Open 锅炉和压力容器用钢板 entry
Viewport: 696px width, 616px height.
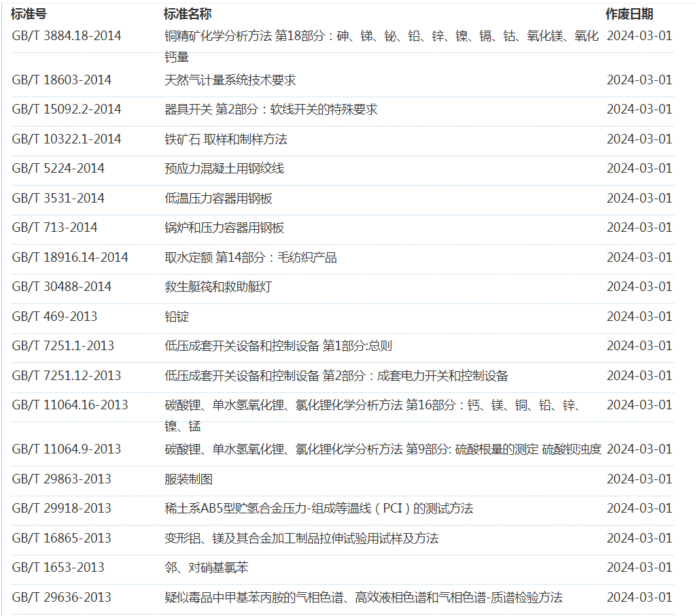tap(224, 228)
